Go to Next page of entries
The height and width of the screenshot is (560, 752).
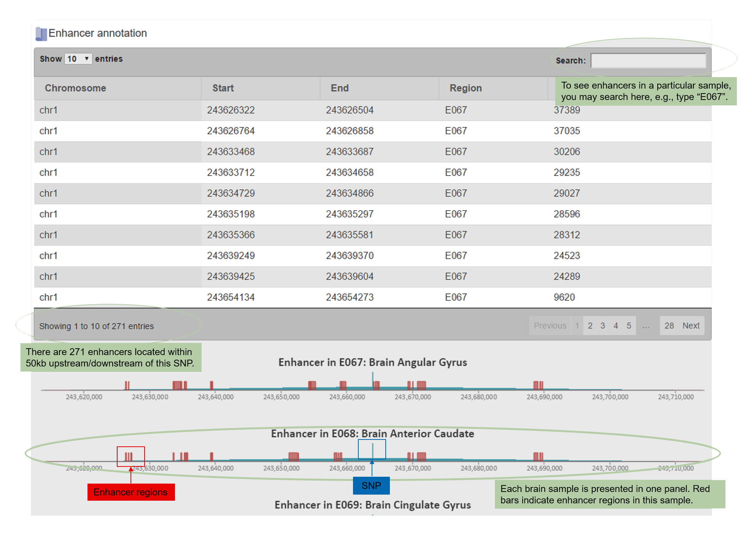click(x=691, y=326)
